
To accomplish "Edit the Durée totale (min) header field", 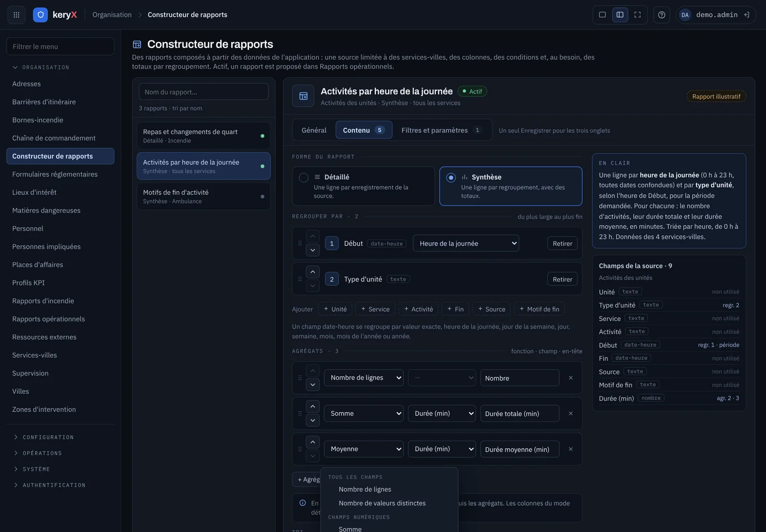I will pyautogui.click(x=519, y=413).
